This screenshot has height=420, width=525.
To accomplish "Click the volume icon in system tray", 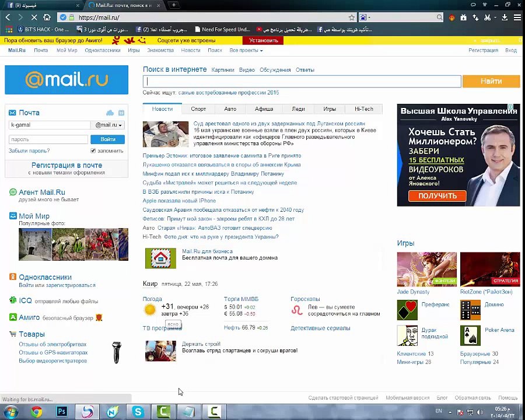I will (480, 412).
